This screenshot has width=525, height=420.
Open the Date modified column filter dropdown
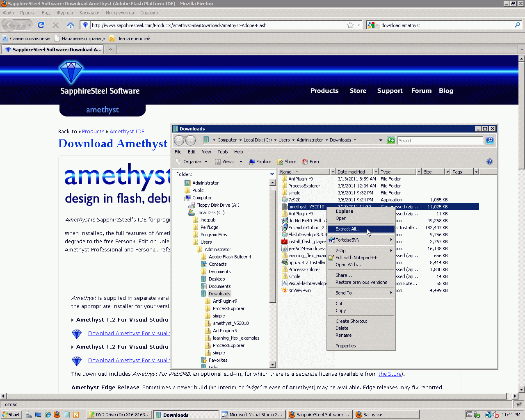(376, 172)
